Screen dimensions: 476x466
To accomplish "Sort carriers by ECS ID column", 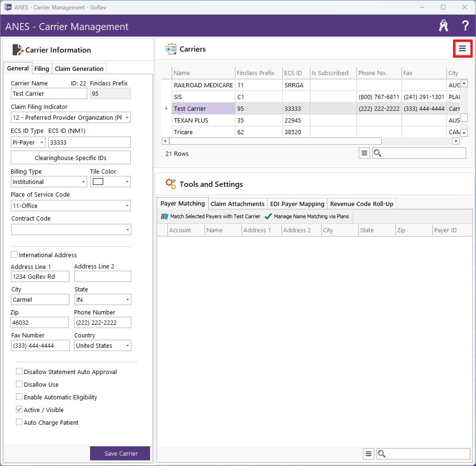I will tap(296, 73).
